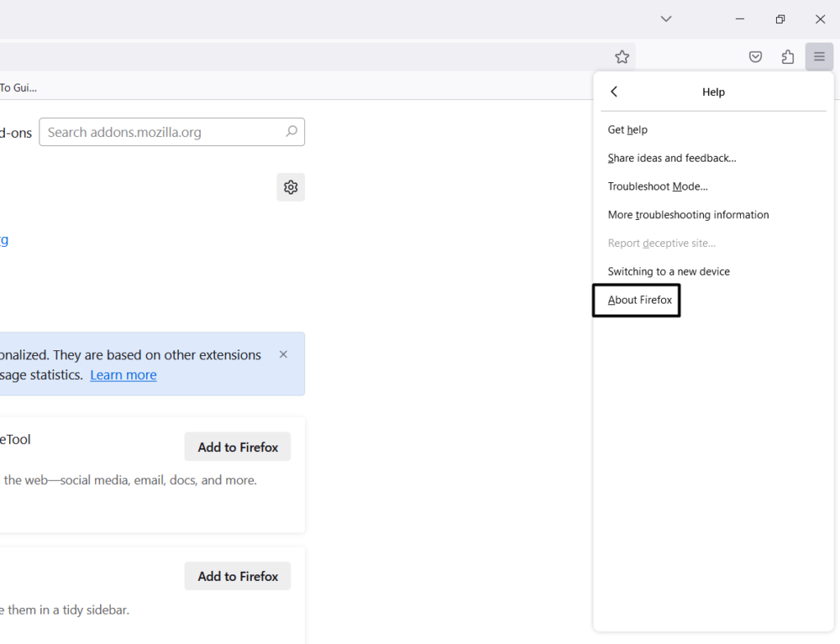840x644 pixels.
Task: Open the Extensions puzzle piece icon
Action: [787, 57]
